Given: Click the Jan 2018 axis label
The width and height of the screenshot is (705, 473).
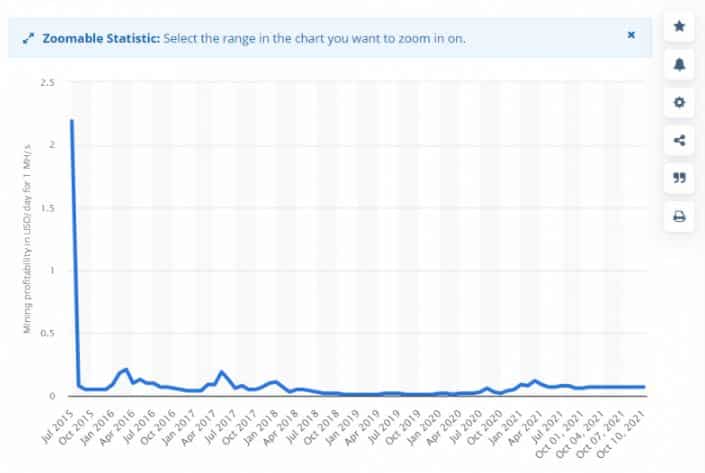Looking at the screenshot, I should pos(261,427).
